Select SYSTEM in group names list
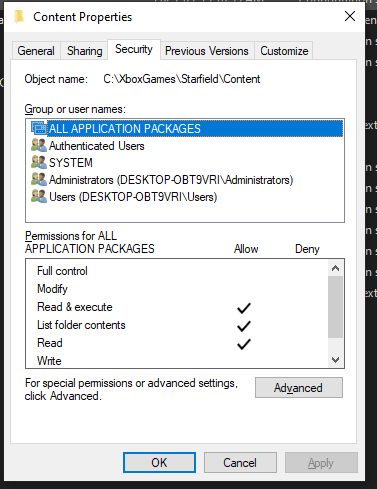Image resolution: width=377 pixels, height=489 pixels. [71, 163]
